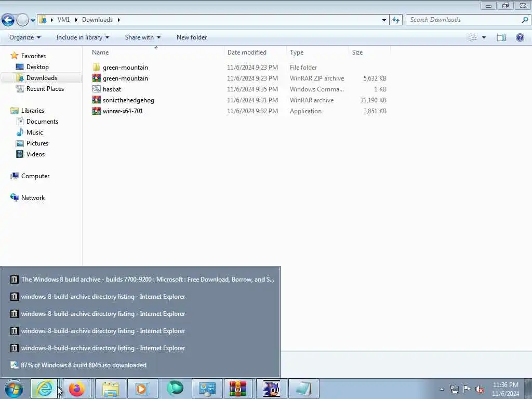Viewport: 532px width, 399px height.
Task: Sort by Size column header
Action: (x=357, y=52)
